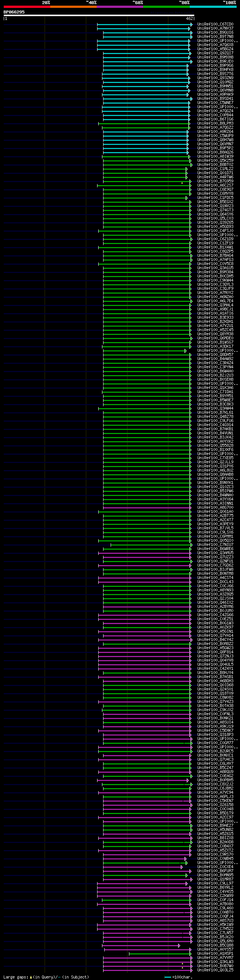Click the green ~80% color legend segment
Screen dimensions: 240x980
[x=166, y=7]
